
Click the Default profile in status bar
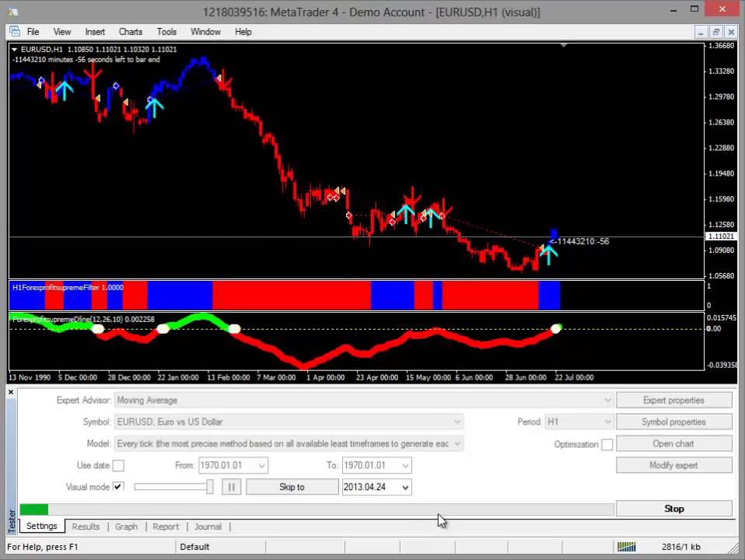tap(194, 547)
